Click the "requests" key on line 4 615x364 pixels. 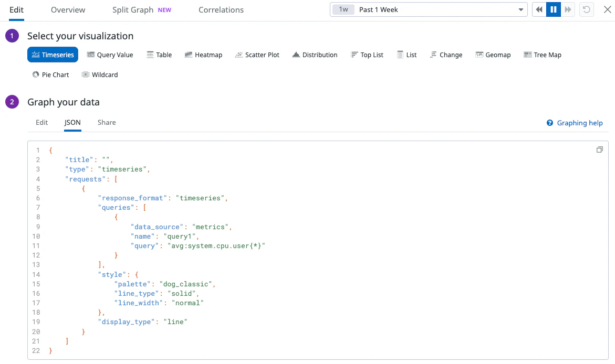pyautogui.click(x=85, y=179)
